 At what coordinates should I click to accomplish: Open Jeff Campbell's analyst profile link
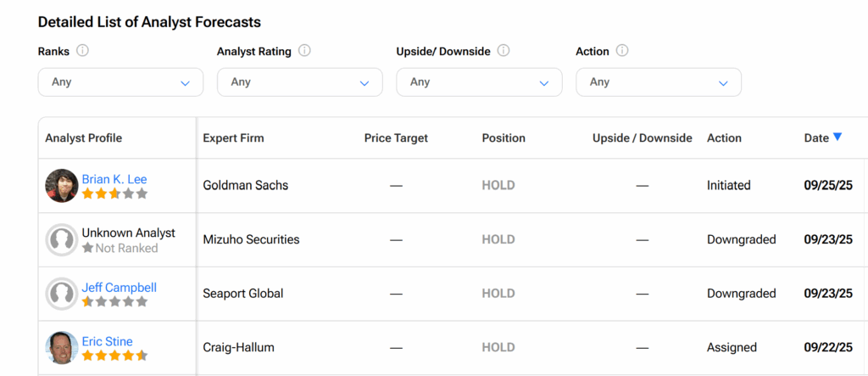119,287
